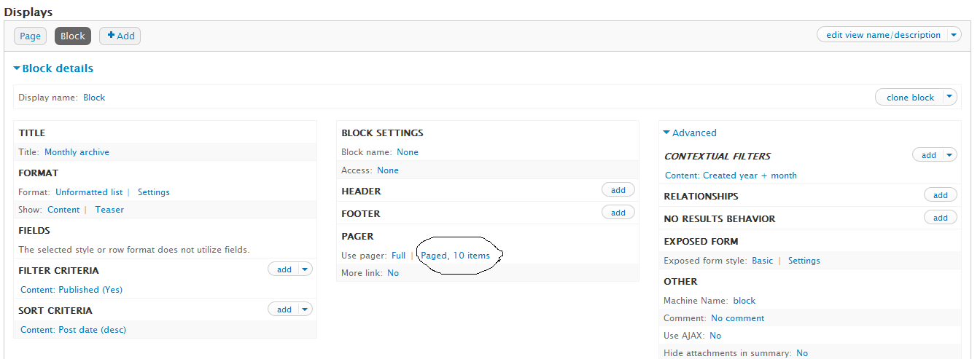Open Filter Criteria add dropdown arrow

tap(305, 269)
